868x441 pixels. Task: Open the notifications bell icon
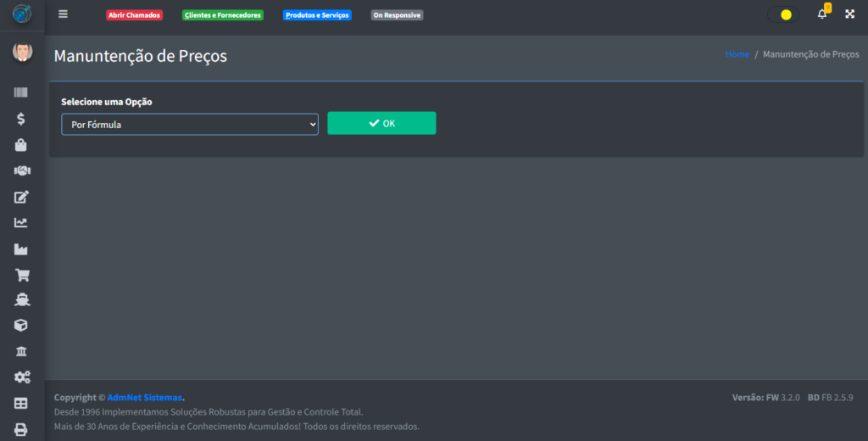821,14
